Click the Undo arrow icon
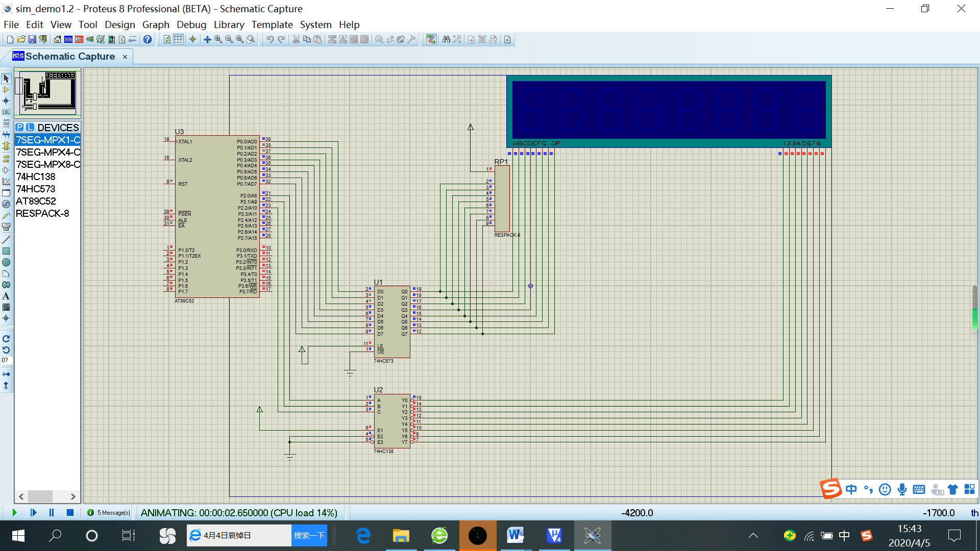Viewport: 980px width, 551px height. [x=270, y=39]
